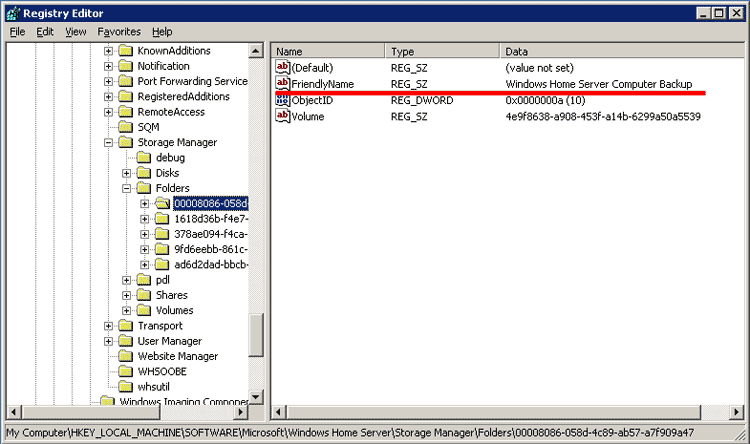Open the Help menu

click(162, 32)
